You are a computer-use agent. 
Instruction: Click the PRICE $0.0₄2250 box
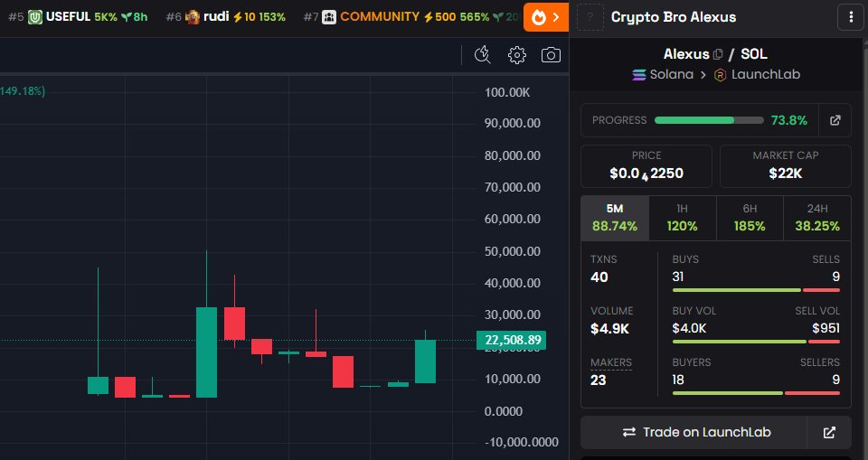tap(646, 166)
